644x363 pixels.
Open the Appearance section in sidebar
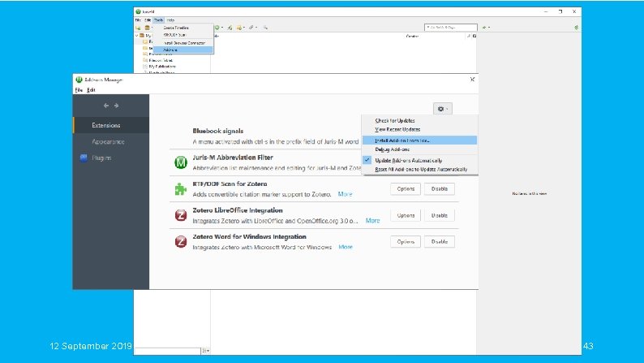point(111,141)
